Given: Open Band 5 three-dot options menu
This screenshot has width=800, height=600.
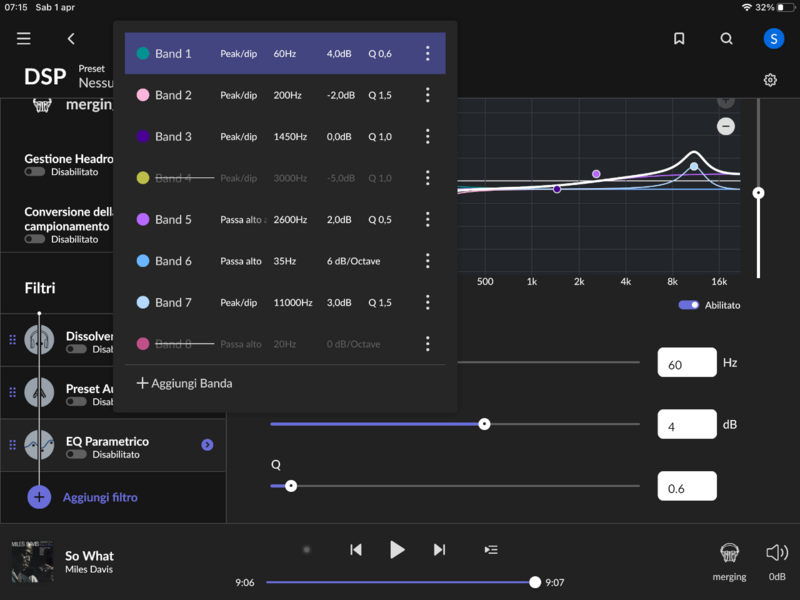Looking at the screenshot, I should tap(427, 220).
